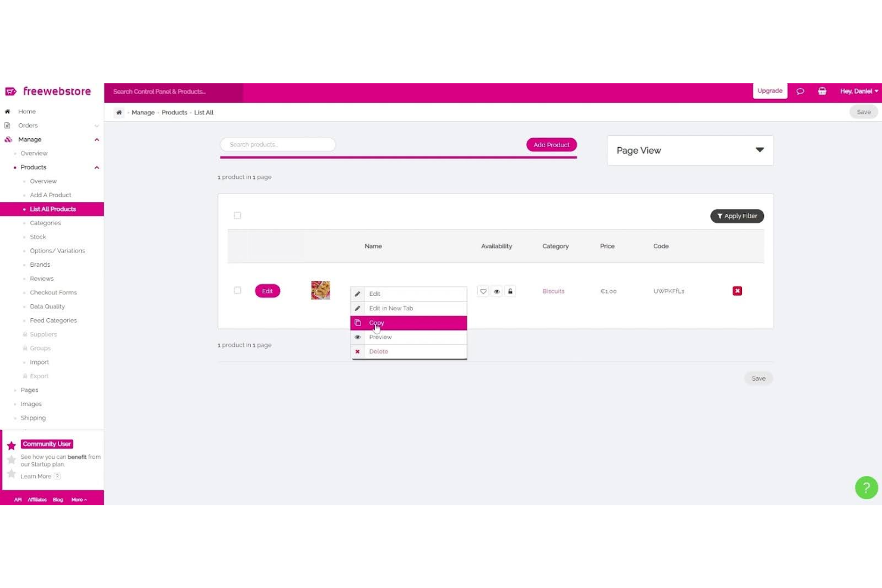
Task: Click the eye visibility icon on product row
Action: coord(496,291)
